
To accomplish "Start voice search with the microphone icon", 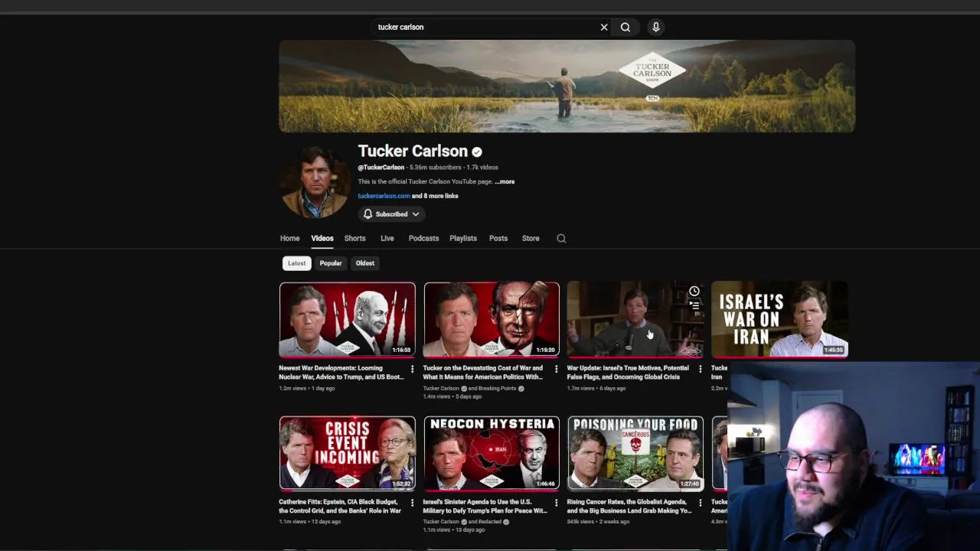I will tap(655, 27).
